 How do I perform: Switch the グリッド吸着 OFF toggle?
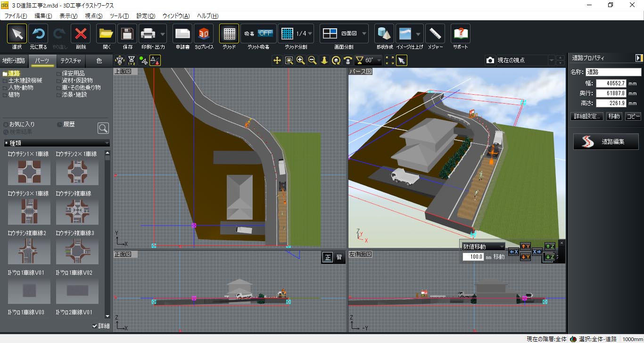tap(265, 33)
